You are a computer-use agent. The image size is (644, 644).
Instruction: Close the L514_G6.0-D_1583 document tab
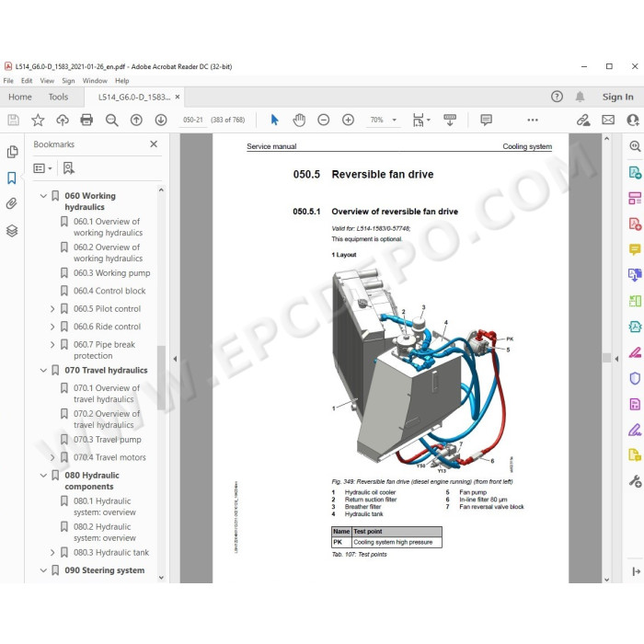pyautogui.click(x=178, y=97)
